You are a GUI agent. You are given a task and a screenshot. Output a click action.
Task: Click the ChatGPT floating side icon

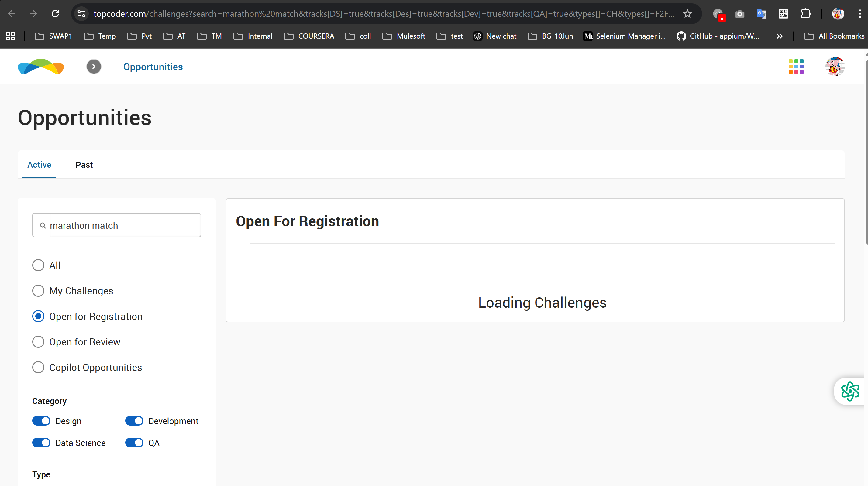tap(850, 391)
